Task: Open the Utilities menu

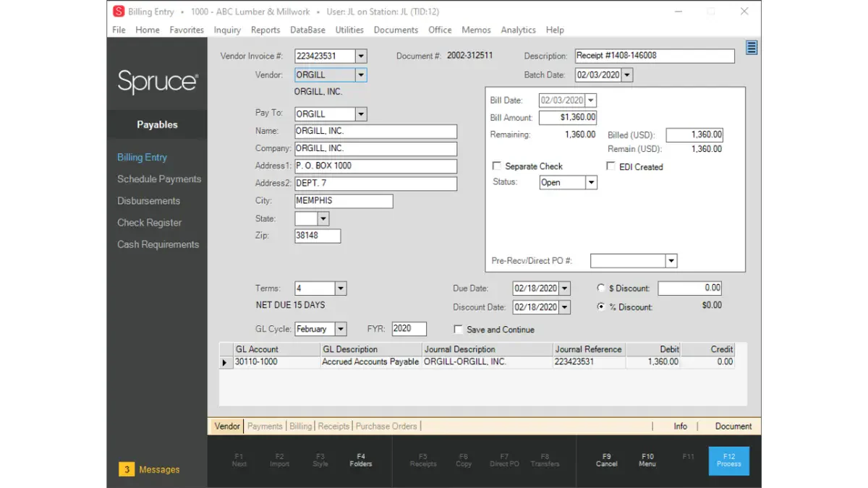Action: click(x=349, y=30)
